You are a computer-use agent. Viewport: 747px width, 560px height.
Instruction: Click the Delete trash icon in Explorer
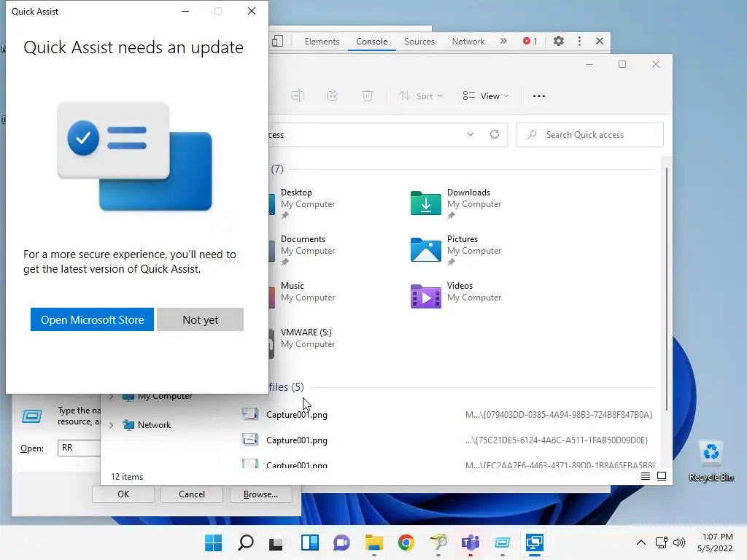coord(368,96)
